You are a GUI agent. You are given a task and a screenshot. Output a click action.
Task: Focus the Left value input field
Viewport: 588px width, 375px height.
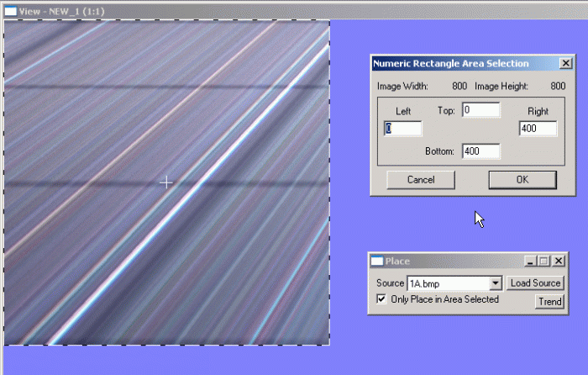click(403, 129)
